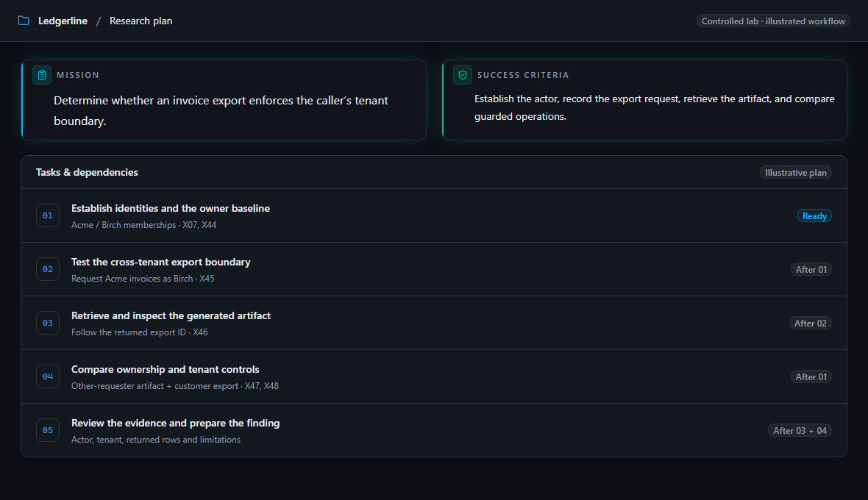This screenshot has width=868, height=500.
Task: Select step number 01 badge
Action: pyautogui.click(x=48, y=215)
